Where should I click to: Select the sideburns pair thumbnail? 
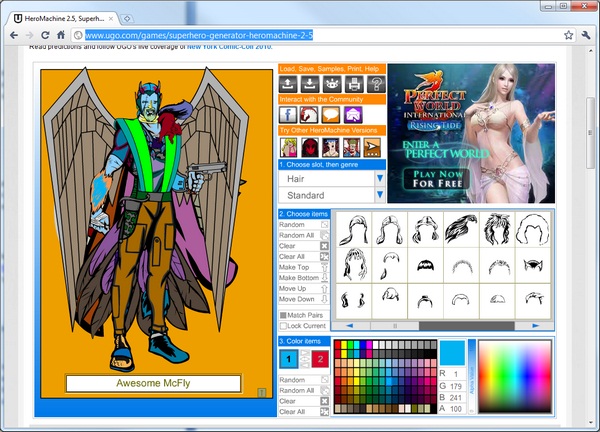[x=354, y=301]
